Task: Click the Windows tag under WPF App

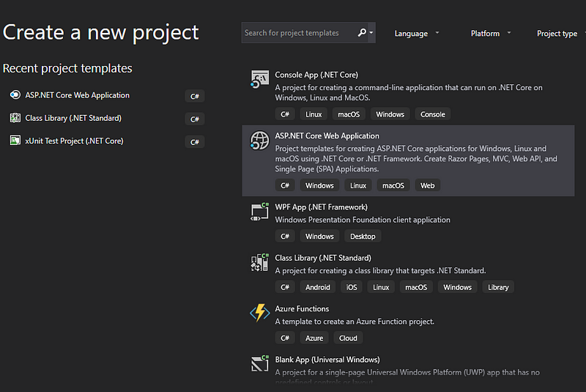Action: [x=319, y=236]
